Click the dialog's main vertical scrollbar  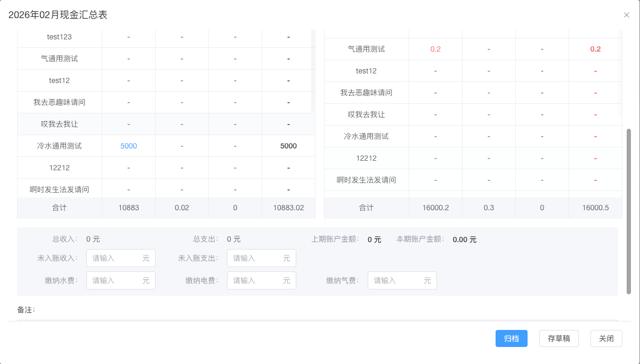tap(629, 211)
